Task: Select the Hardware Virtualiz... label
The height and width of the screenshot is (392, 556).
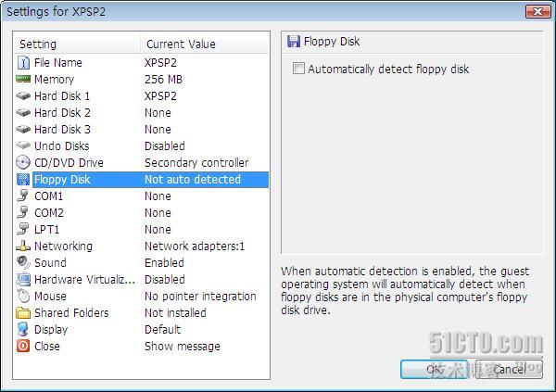Action: (84, 280)
